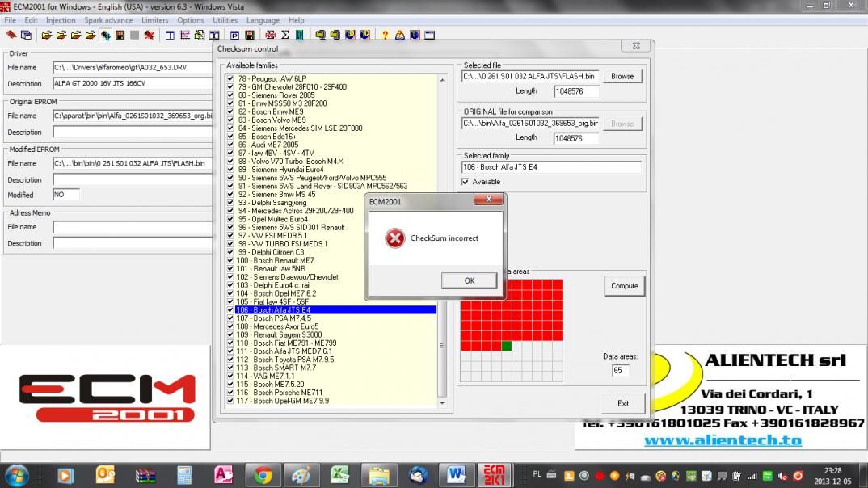Switch to ECM2001 taskbar button
The width and height of the screenshot is (868, 488).
[495, 475]
